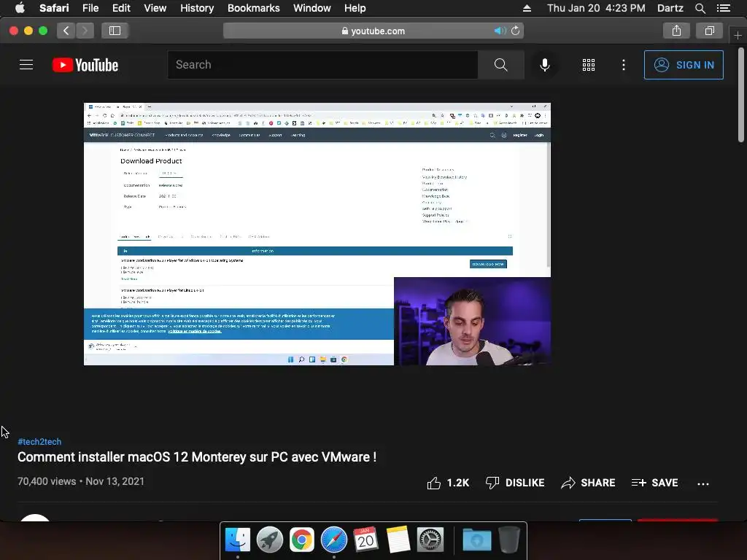Open System Preferences from the Dock
The height and width of the screenshot is (560, 747).
pos(430,540)
